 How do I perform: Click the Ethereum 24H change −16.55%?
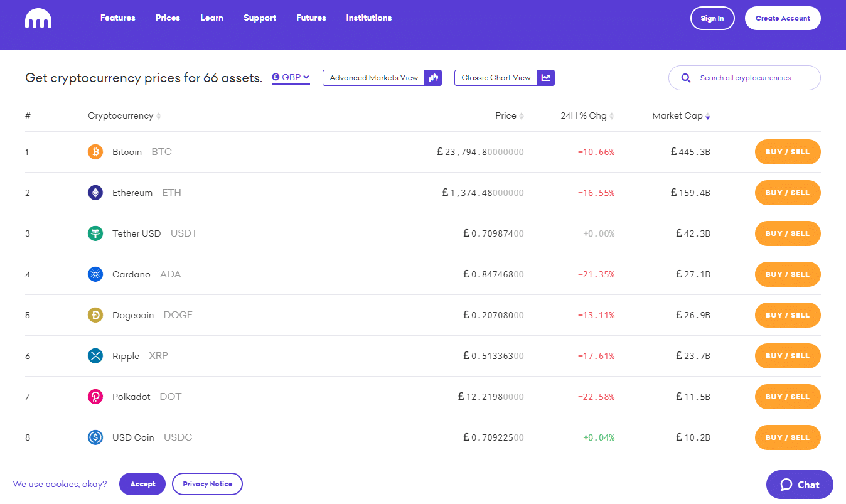[x=596, y=193]
